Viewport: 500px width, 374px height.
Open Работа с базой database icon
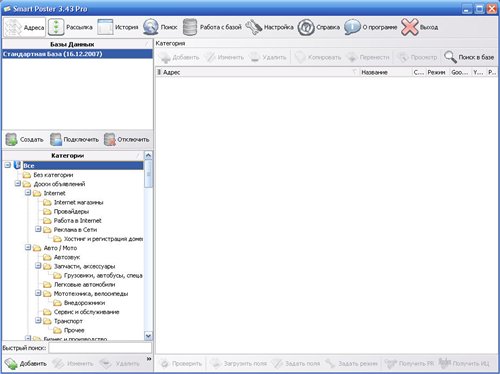click(190, 27)
